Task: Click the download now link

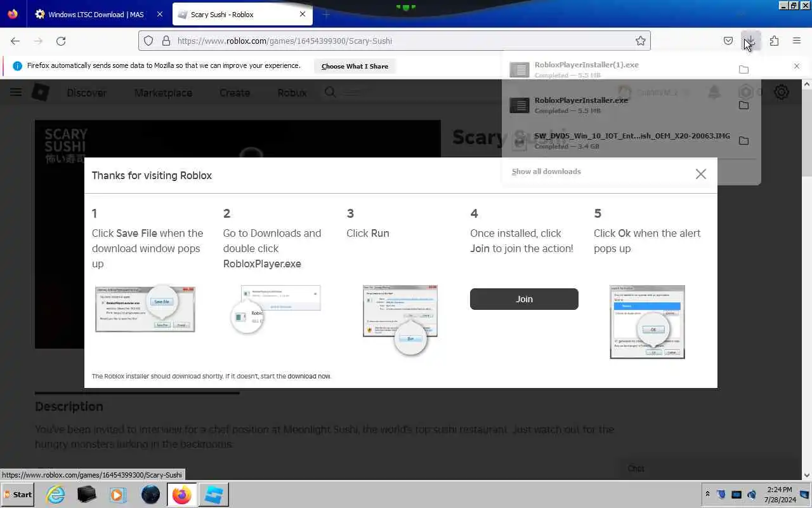Action: pyautogui.click(x=309, y=376)
